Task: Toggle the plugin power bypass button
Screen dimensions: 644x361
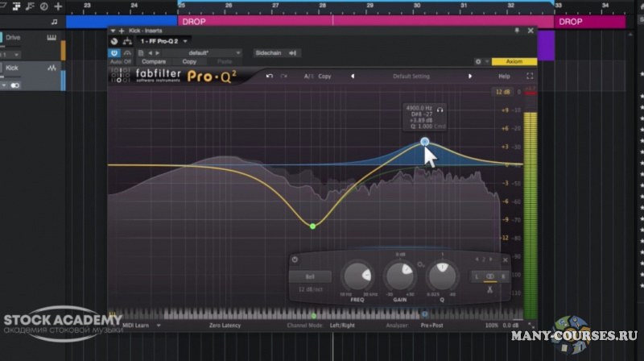Action: [x=114, y=53]
